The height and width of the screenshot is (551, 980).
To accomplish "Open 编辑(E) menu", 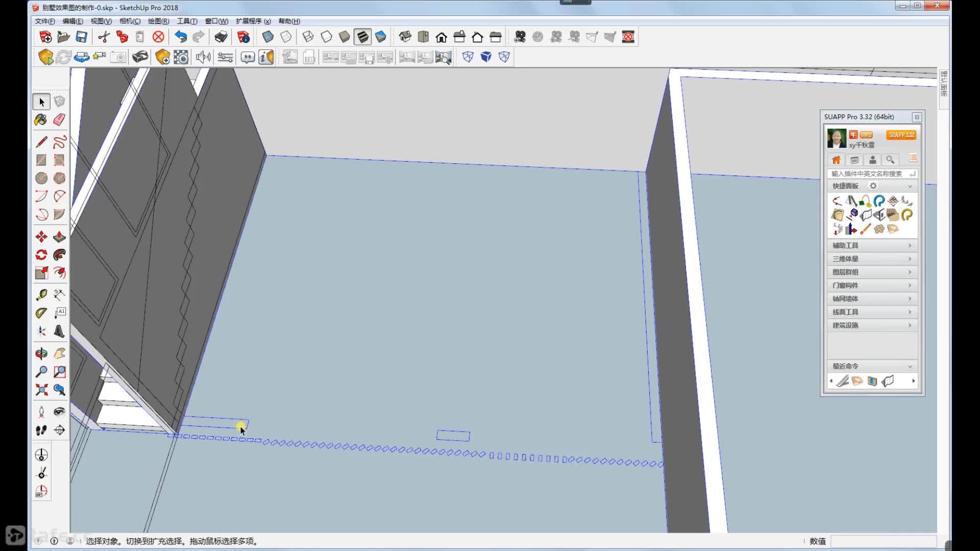I will pos(72,21).
